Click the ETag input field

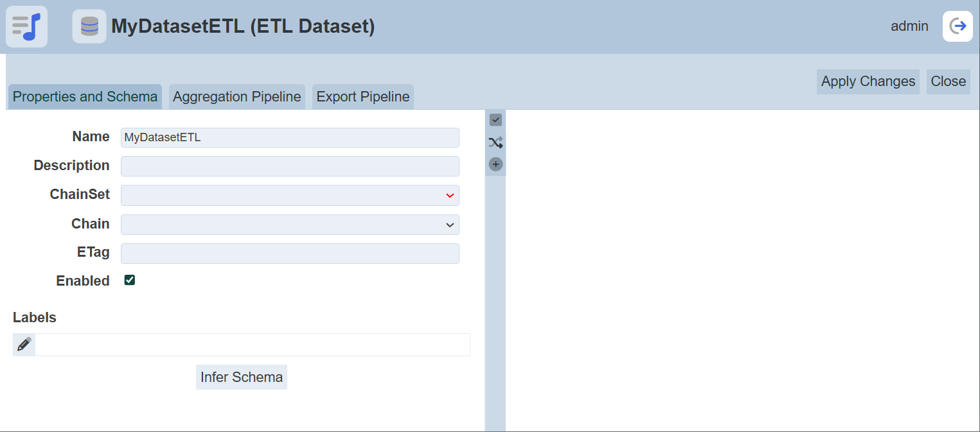pos(289,253)
